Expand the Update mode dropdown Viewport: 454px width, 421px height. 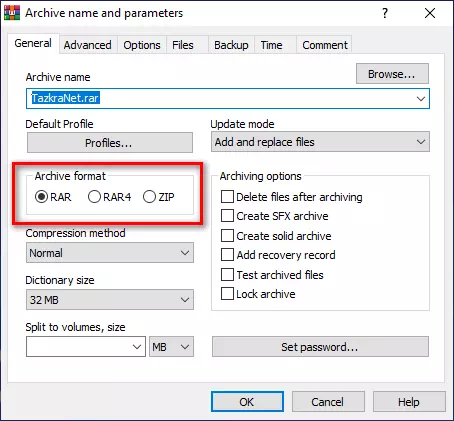click(320, 142)
